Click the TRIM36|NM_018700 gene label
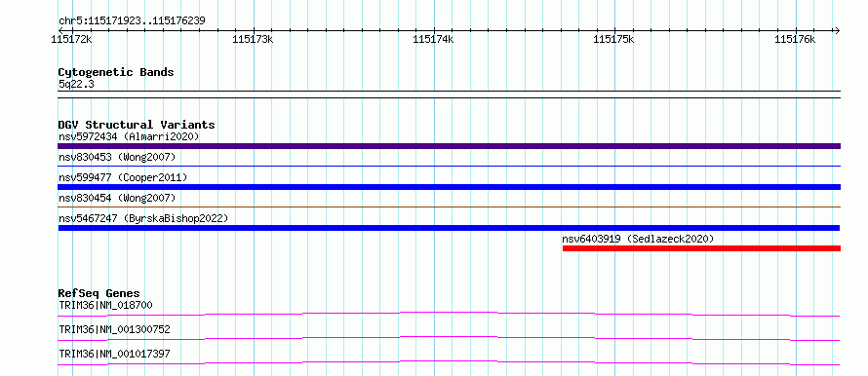The image size is (868, 376). 105,305
